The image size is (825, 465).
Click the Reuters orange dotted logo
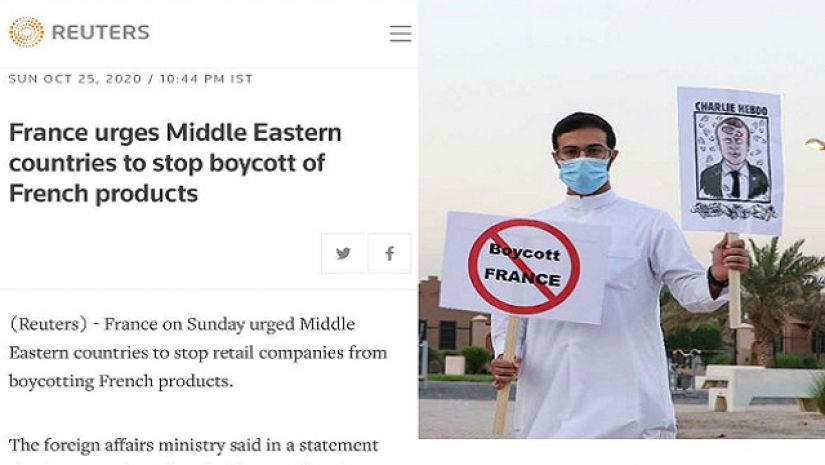tap(26, 32)
